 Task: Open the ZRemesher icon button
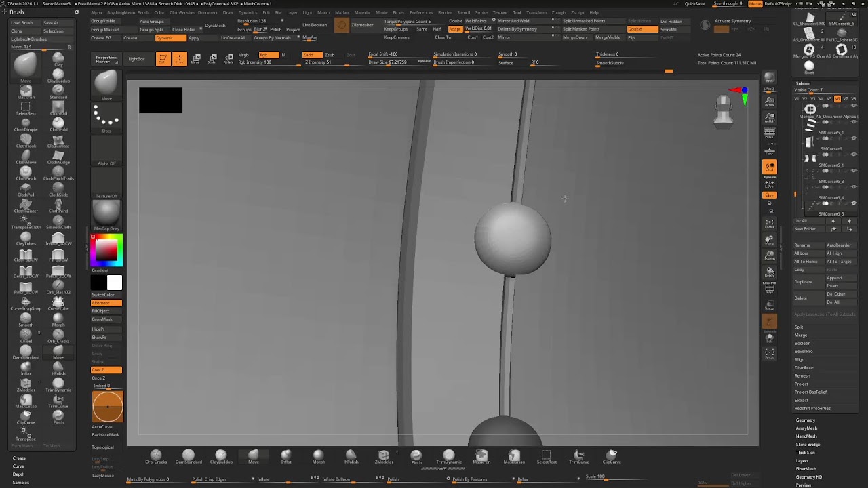[x=342, y=25]
